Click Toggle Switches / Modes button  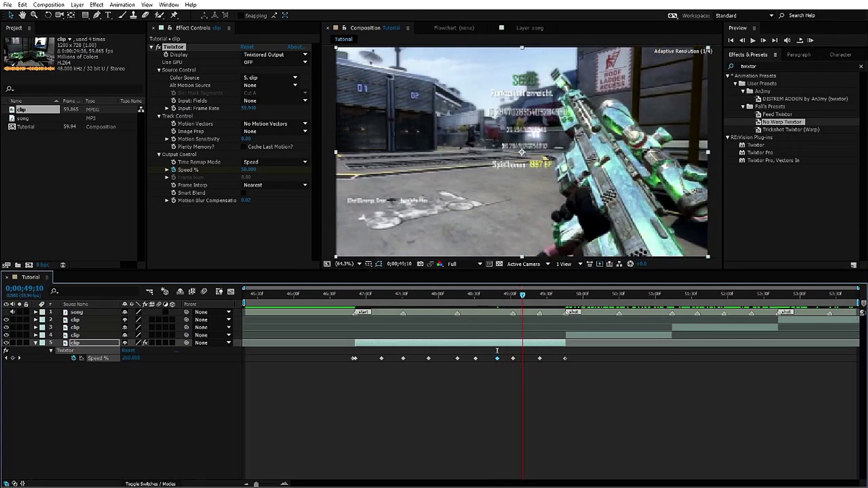[150, 483]
